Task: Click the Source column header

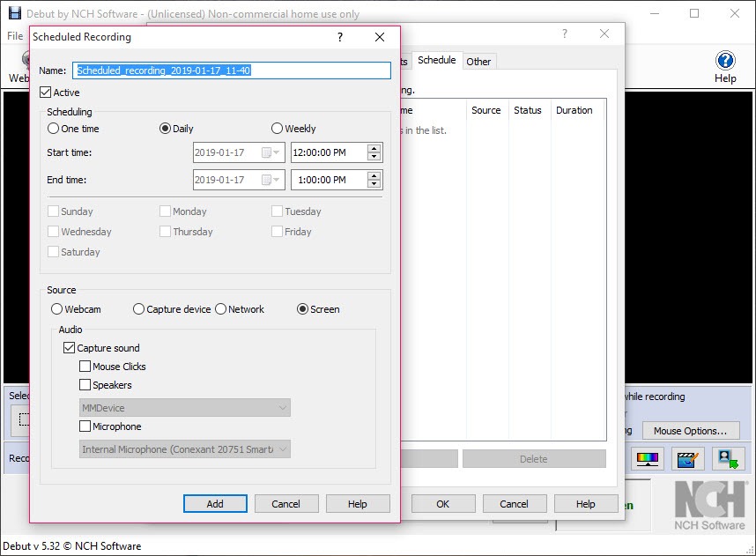Action: tap(486, 110)
